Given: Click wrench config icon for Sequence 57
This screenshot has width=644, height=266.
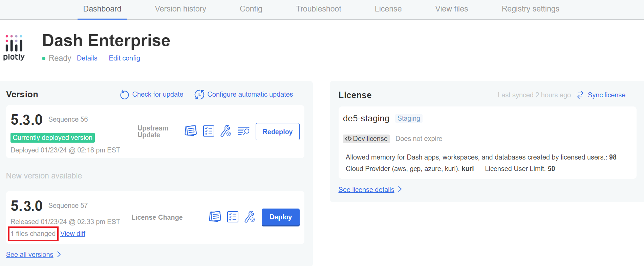Looking at the screenshot, I should [x=250, y=217].
